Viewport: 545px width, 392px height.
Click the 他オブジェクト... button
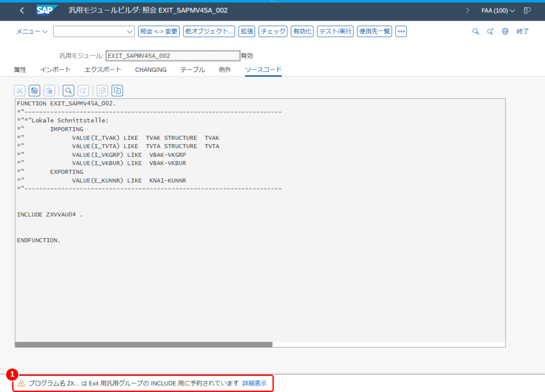point(209,31)
